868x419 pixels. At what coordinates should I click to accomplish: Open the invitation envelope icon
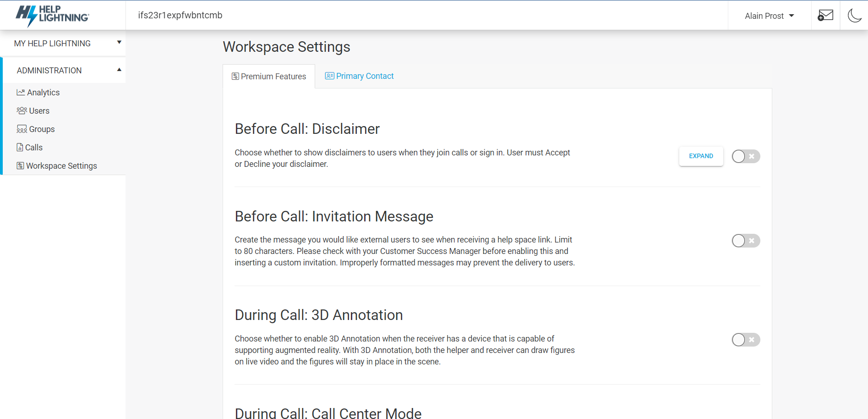tap(825, 16)
